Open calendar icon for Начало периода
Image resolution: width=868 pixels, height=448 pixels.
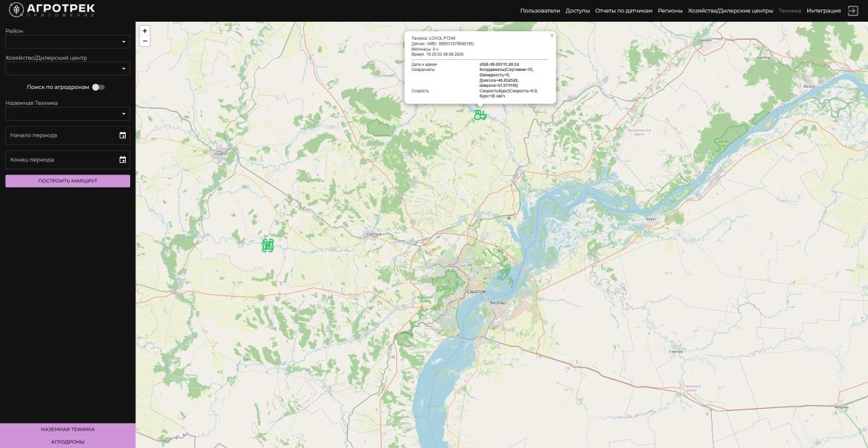tap(123, 135)
